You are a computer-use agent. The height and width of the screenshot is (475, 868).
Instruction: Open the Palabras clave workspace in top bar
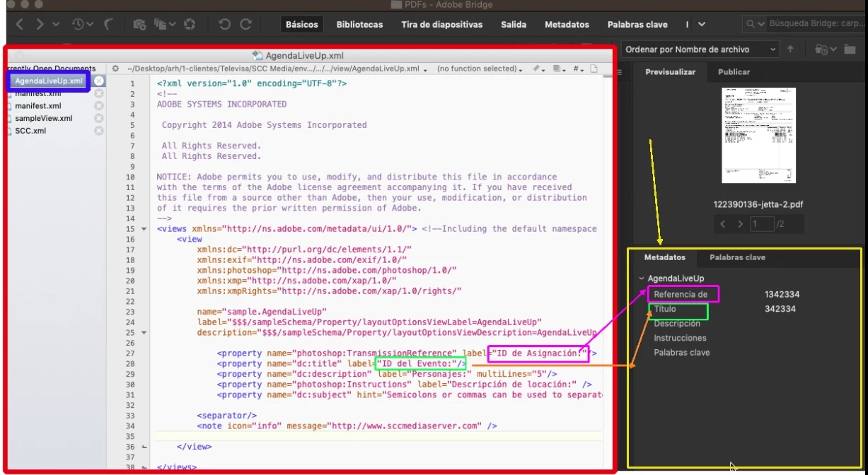[637, 24]
